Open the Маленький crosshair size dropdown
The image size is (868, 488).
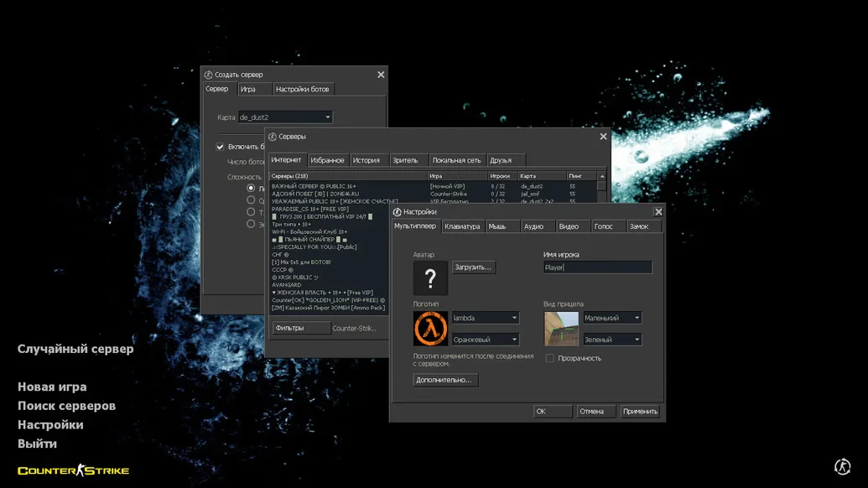tap(612, 318)
